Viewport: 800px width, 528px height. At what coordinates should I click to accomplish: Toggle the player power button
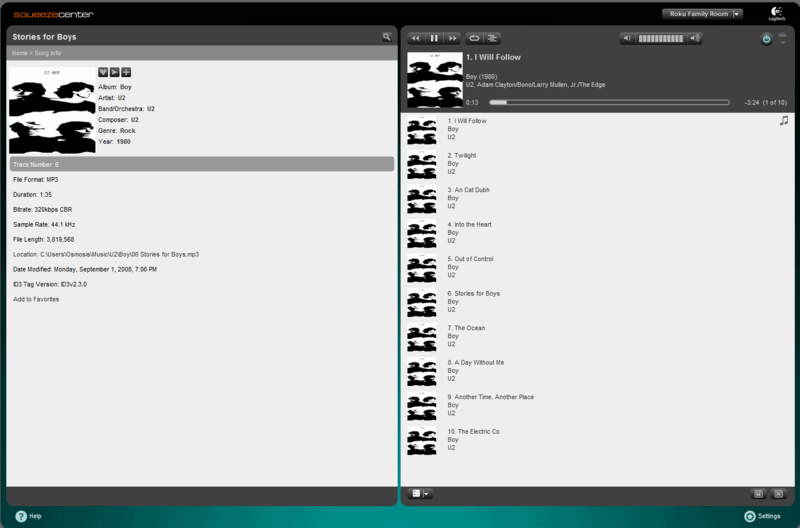point(766,39)
